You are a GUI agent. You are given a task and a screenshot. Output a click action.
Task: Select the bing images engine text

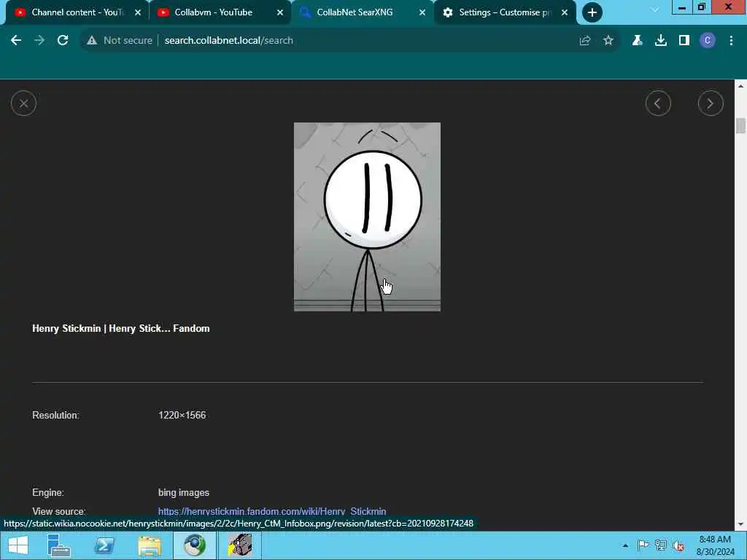(x=183, y=493)
